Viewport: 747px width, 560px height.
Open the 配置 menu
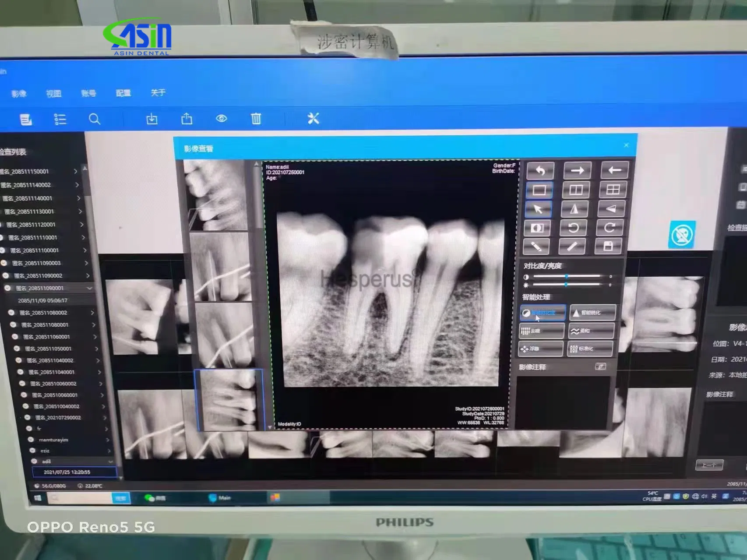point(123,93)
